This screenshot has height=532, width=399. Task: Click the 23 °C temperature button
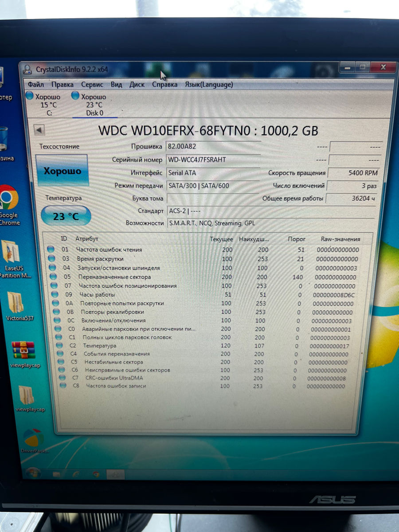(x=66, y=216)
